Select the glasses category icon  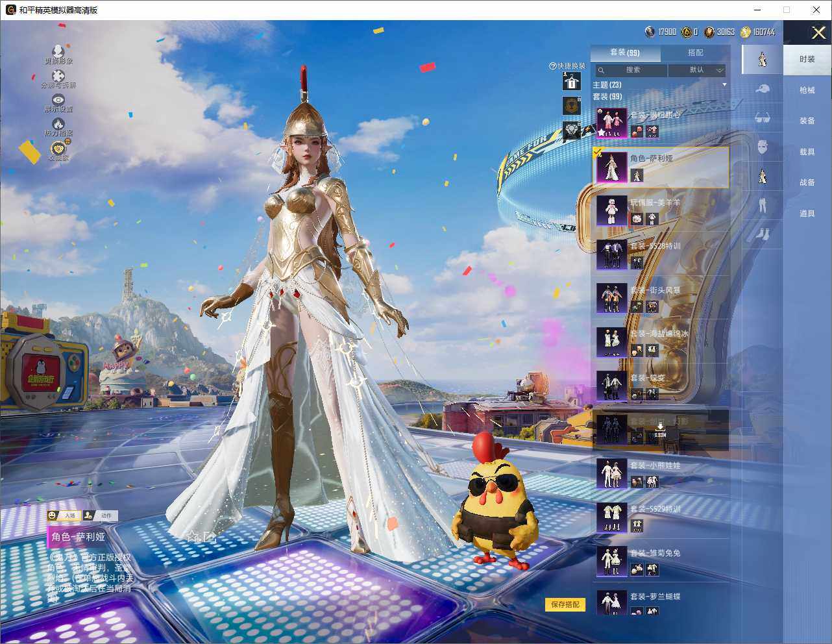pos(763,118)
